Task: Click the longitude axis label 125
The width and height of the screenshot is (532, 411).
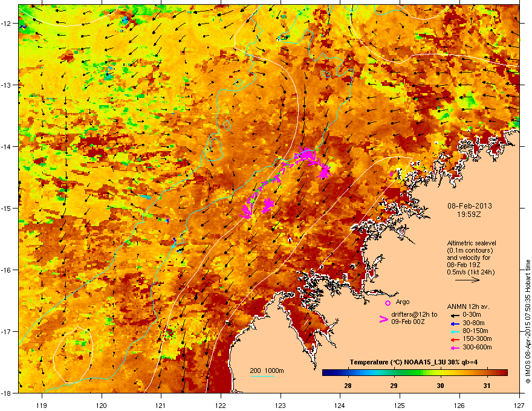Action: pos(400,405)
